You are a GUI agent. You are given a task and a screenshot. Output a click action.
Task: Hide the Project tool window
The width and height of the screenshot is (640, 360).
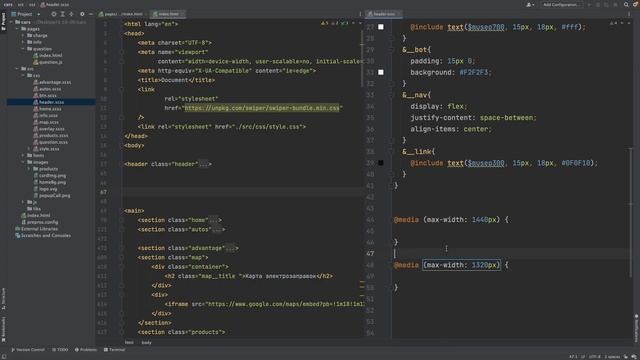(x=91, y=14)
